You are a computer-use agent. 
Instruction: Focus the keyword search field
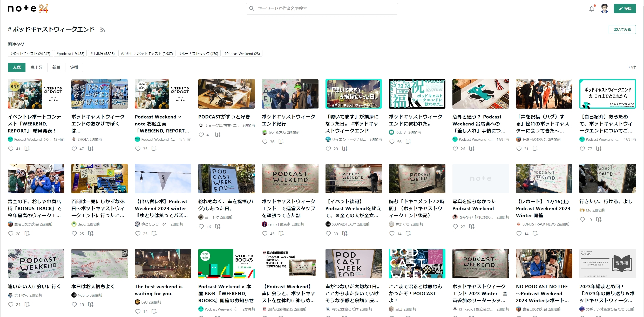(x=322, y=9)
